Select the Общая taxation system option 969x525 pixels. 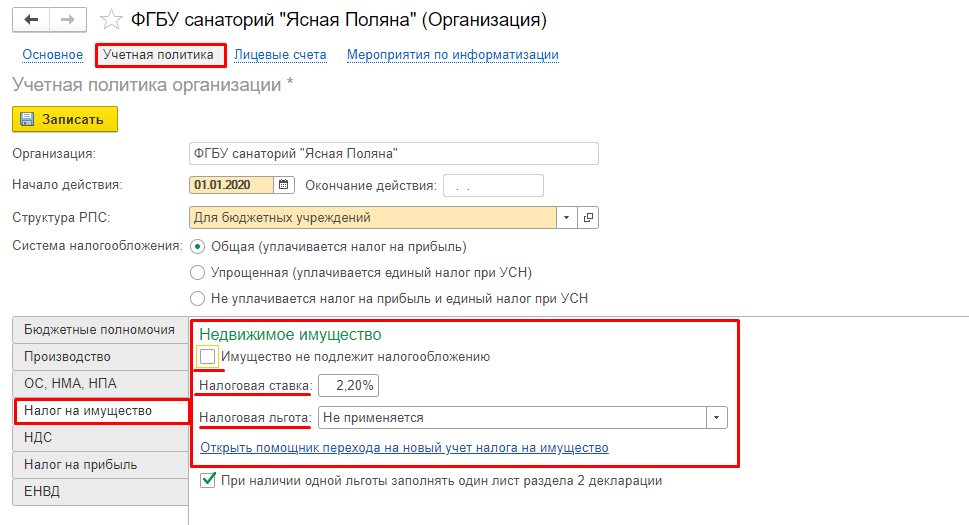pyautogui.click(x=197, y=246)
